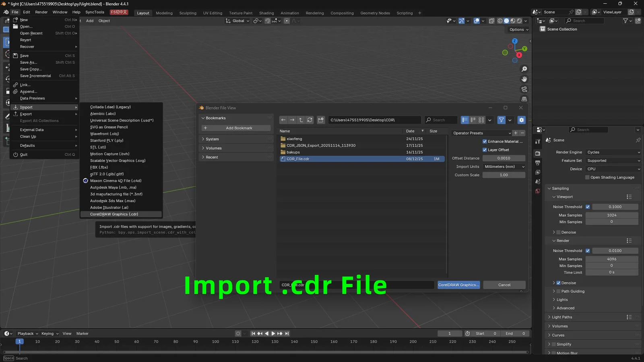Open the Render Engine dropdown showing Cycles

click(x=612, y=152)
